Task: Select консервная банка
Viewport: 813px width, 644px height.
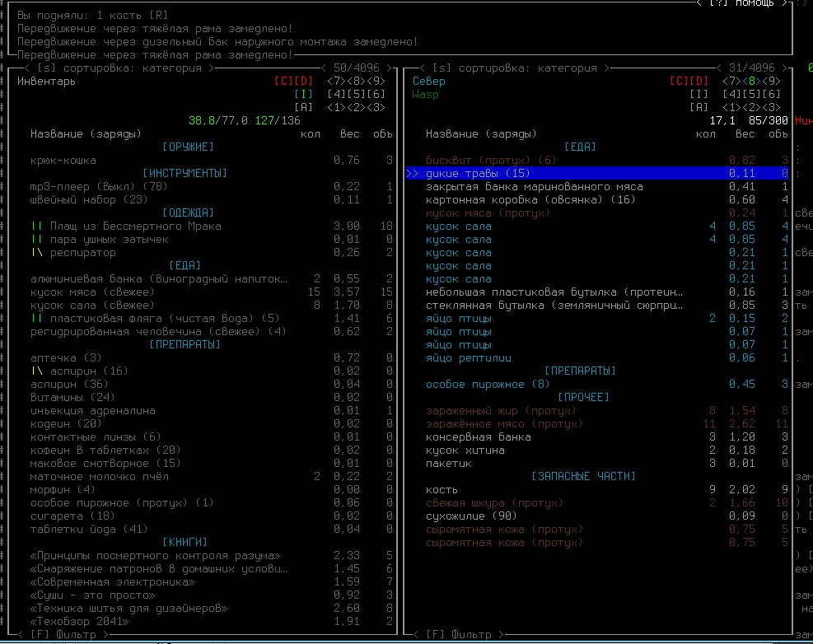Action: (606, 437)
